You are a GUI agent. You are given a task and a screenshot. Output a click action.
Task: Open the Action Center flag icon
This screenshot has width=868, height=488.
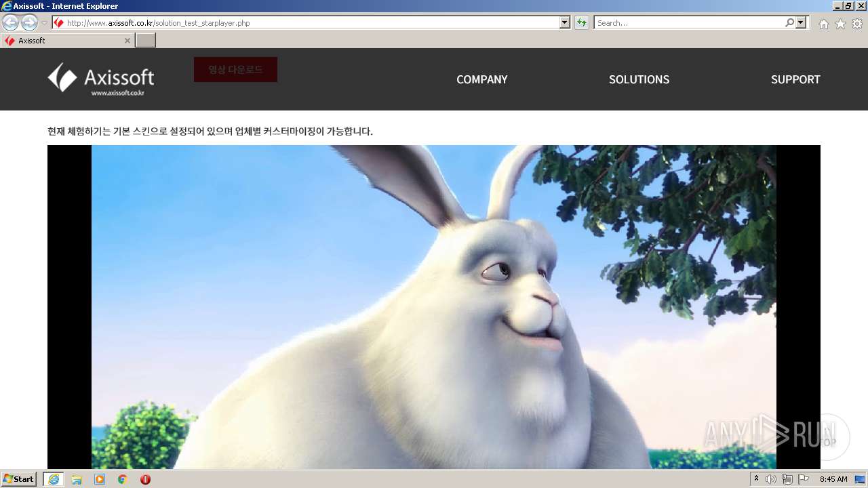[x=804, y=479]
